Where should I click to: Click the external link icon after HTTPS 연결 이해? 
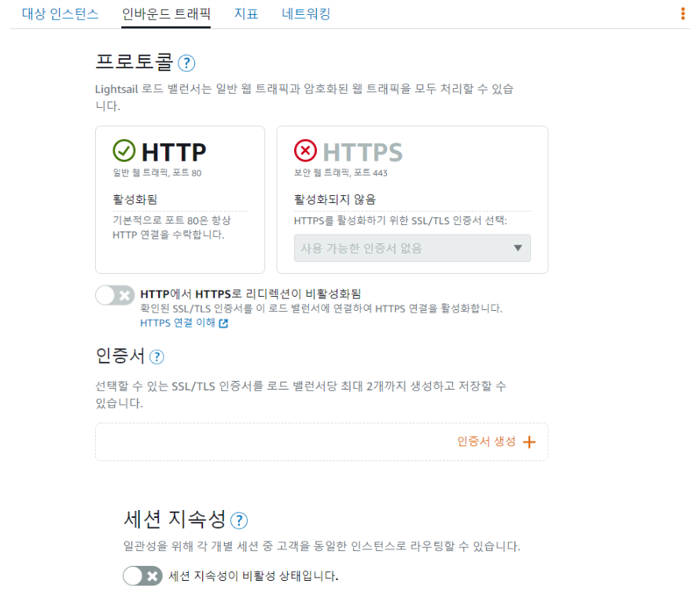[223, 323]
